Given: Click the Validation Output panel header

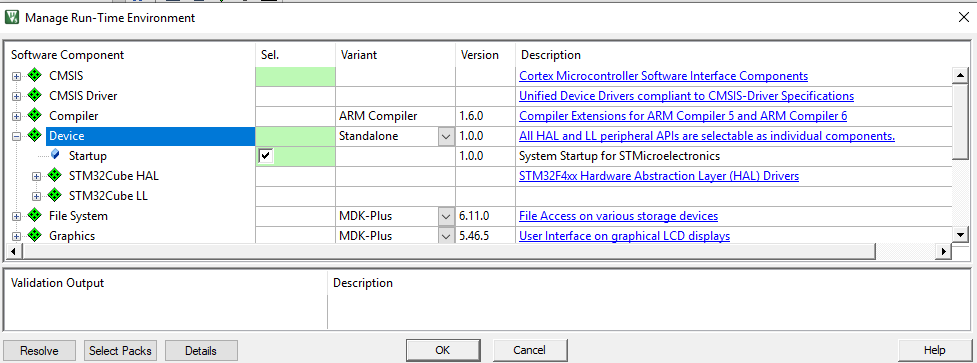Looking at the screenshot, I should tap(57, 283).
